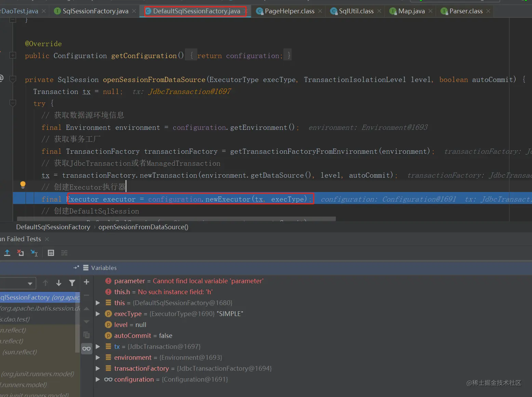Toggle show watches glasses button
Viewport: 532px width, 397px height.
tap(87, 348)
